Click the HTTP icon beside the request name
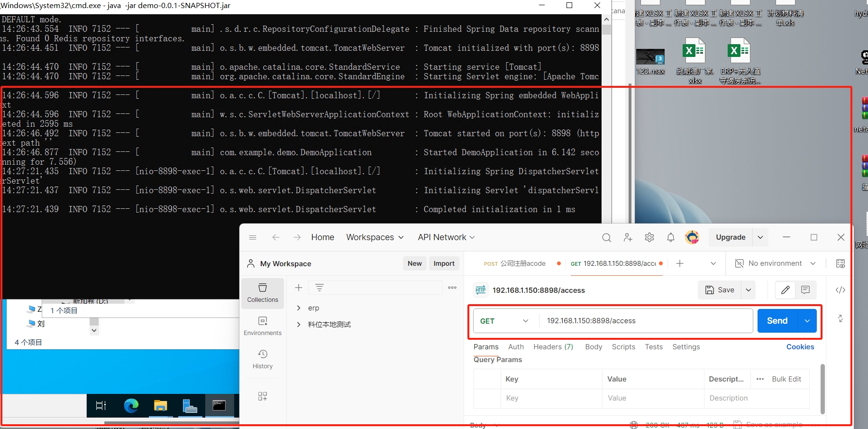The width and height of the screenshot is (868, 429). tap(481, 290)
